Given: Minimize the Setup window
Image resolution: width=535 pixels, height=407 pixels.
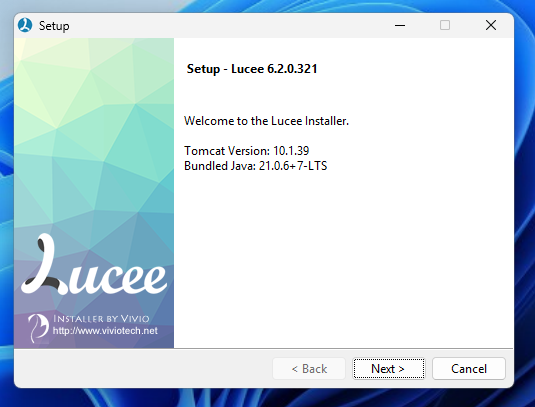Looking at the screenshot, I should 400,25.
